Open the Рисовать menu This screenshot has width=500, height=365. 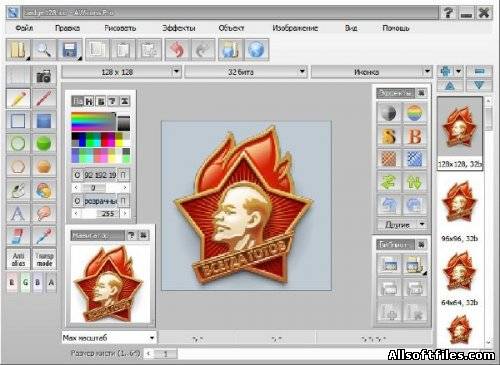tap(120, 28)
